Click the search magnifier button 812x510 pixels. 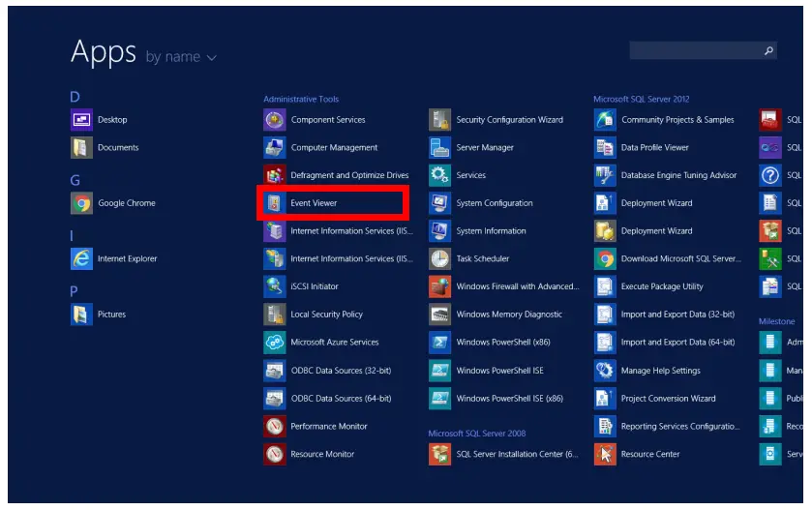[769, 50]
